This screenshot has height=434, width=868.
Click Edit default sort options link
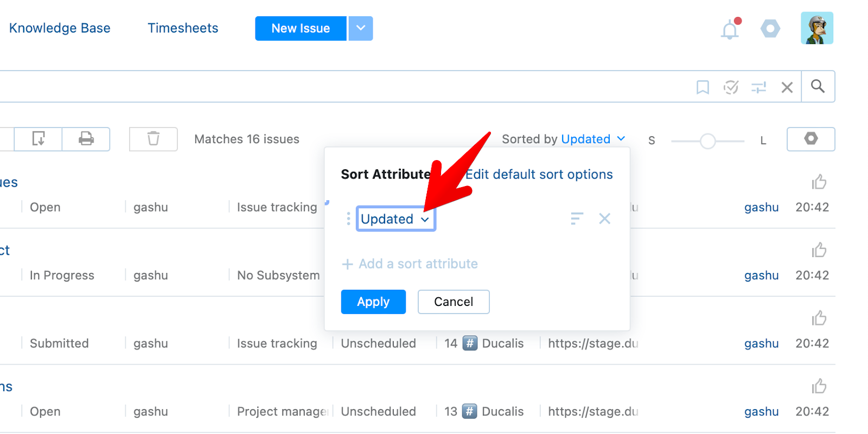pos(539,174)
